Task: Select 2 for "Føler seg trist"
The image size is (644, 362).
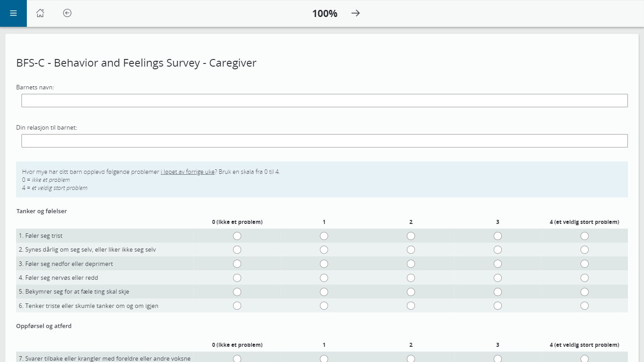Action: 411,236
